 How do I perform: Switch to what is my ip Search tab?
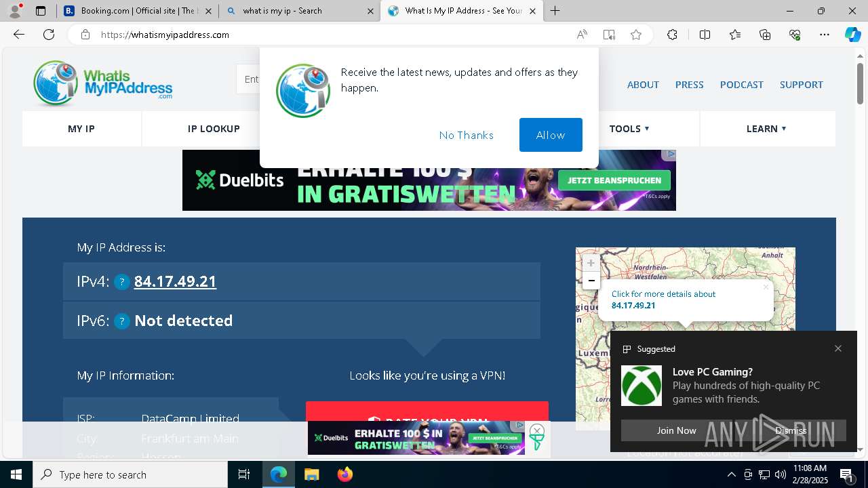click(x=300, y=11)
